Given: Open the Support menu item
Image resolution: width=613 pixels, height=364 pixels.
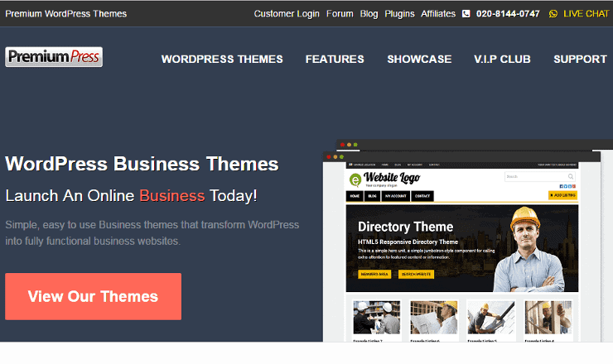Looking at the screenshot, I should 580,59.
